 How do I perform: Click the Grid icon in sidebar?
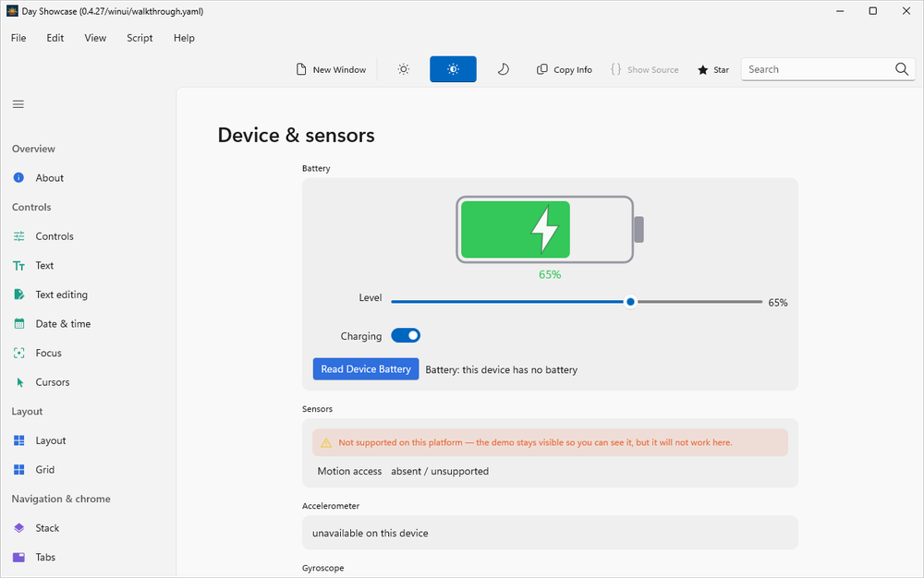pyautogui.click(x=18, y=469)
